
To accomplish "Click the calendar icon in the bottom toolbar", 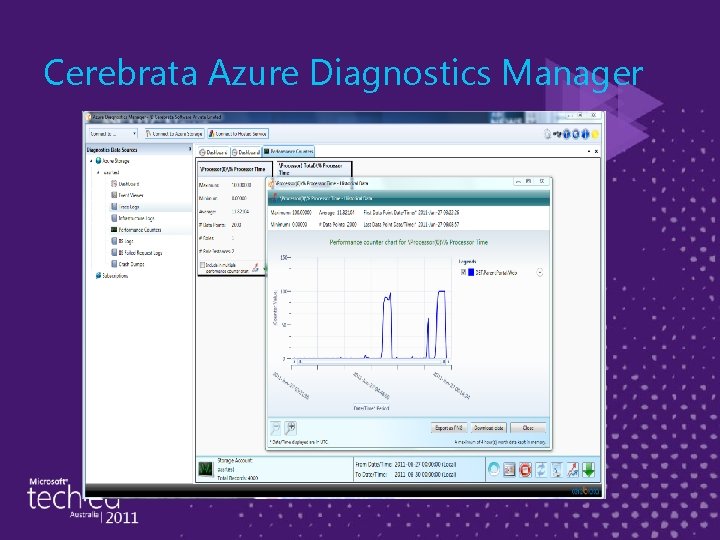I will [509, 469].
